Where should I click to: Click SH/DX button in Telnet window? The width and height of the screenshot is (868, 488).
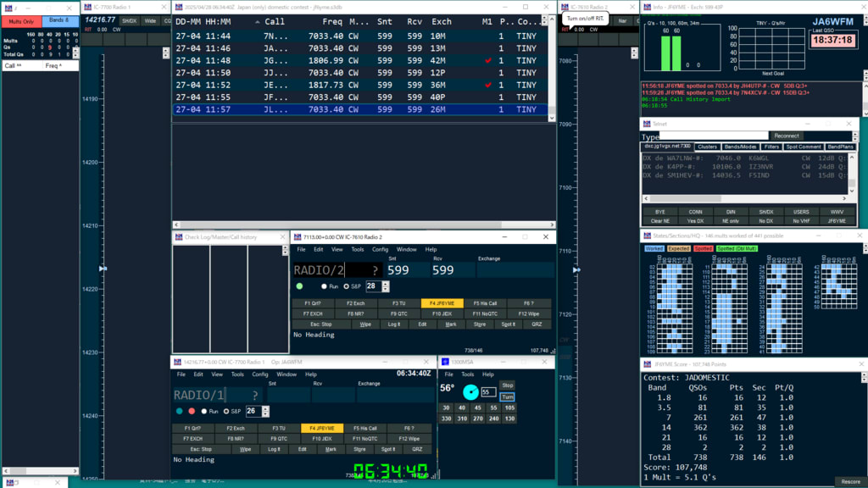[766, 212]
